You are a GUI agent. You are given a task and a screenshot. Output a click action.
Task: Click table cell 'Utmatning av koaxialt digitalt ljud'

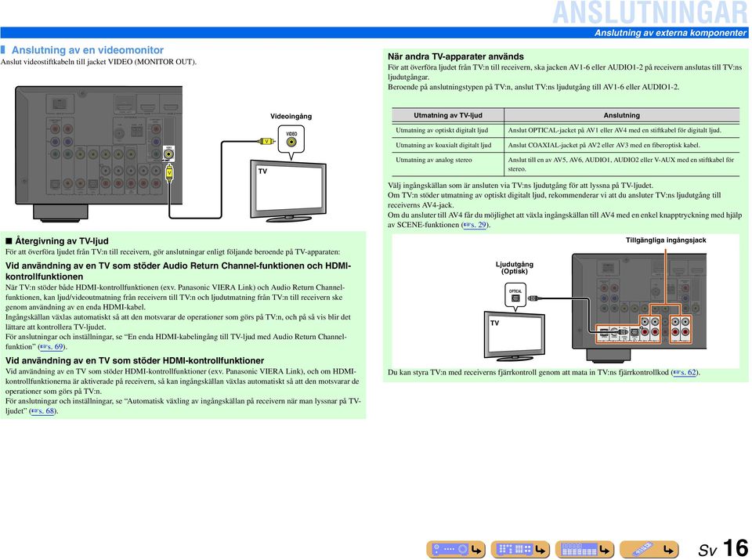pyautogui.click(x=443, y=145)
